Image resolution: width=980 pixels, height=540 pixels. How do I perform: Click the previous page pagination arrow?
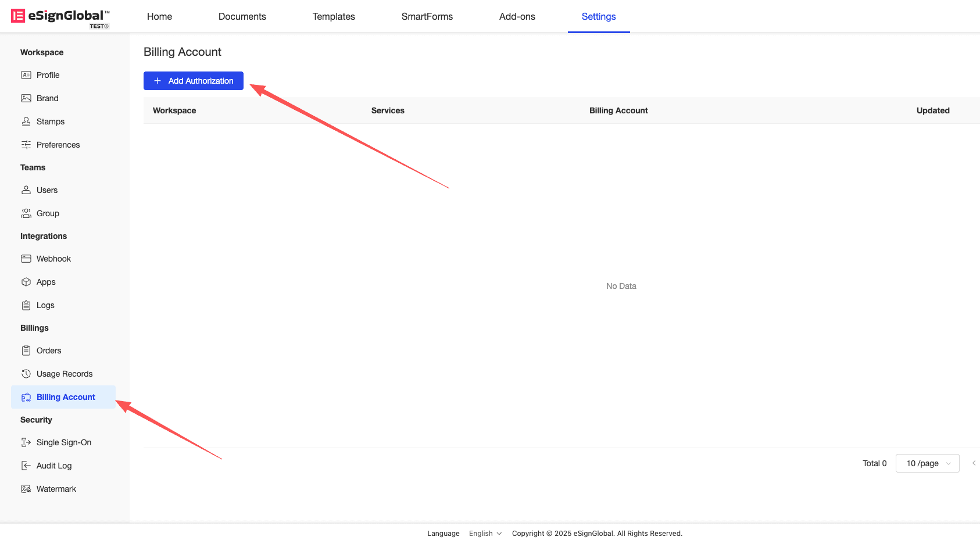(x=974, y=463)
